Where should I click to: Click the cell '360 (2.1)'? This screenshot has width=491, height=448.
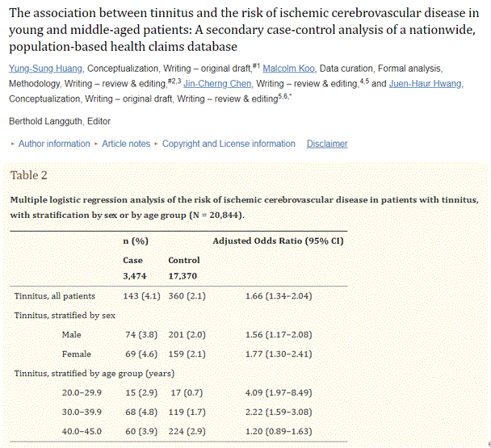click(x=187, y=296)
